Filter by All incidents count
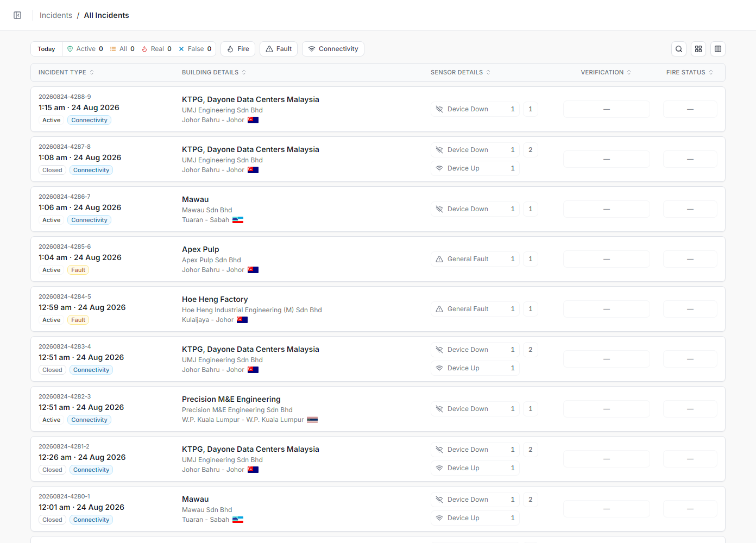 [122, 49]
